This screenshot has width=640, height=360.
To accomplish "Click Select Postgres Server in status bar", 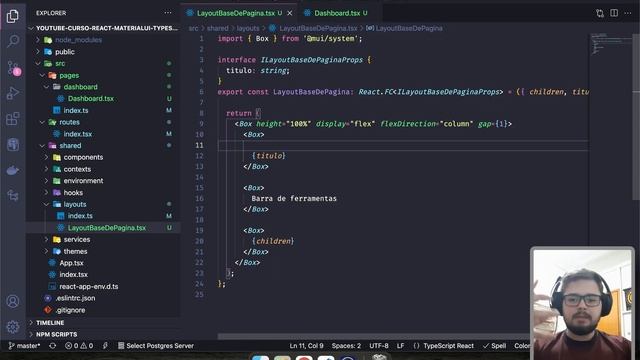I will 156,346.
